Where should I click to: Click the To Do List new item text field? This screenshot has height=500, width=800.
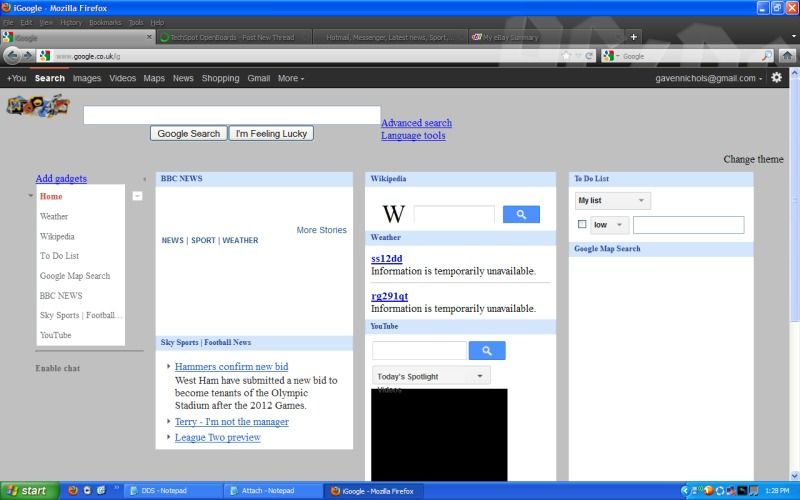[689, 225]
